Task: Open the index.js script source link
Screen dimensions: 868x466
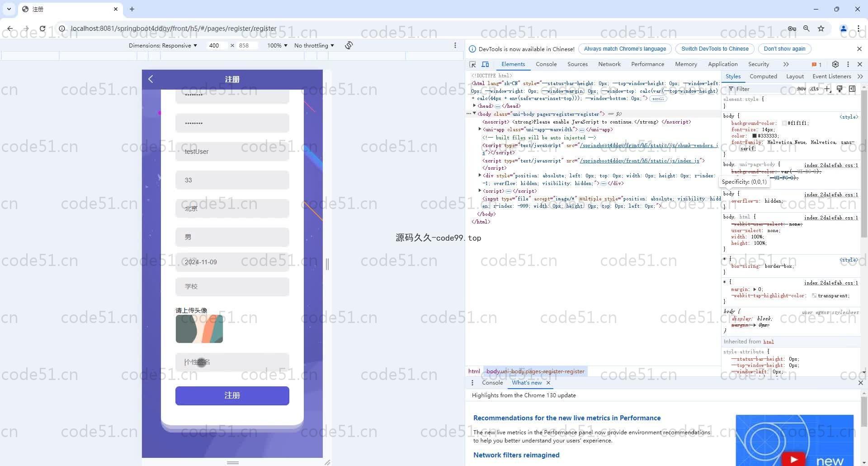Action: coord(640,161)
